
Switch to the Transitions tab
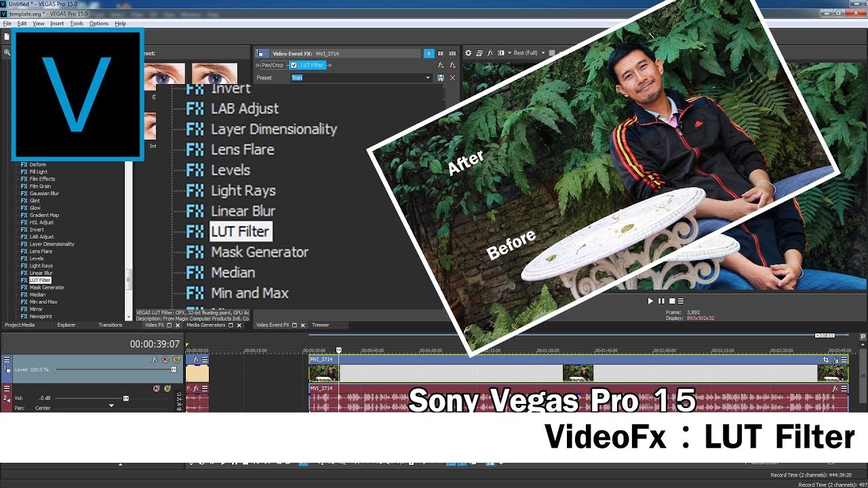coord(110,325)
